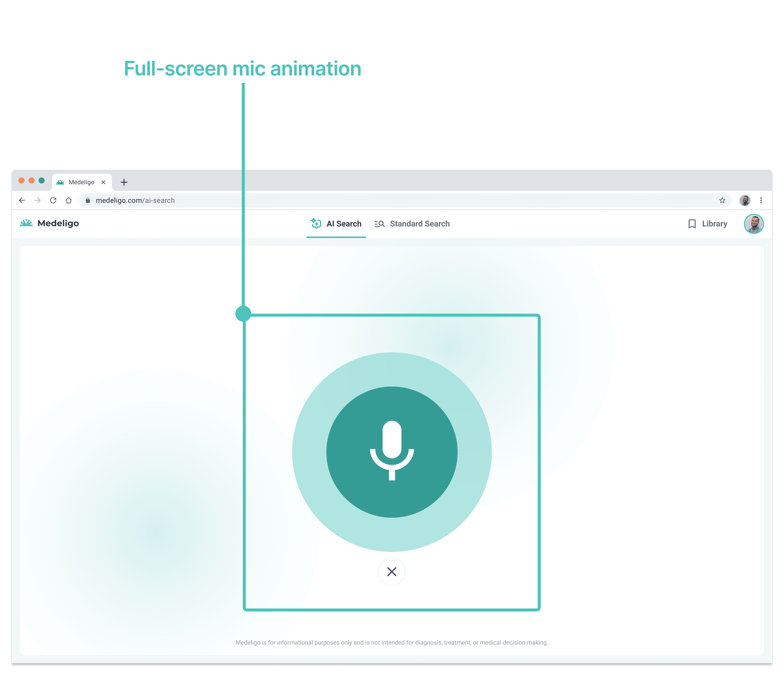Click the browser home icon
This screenshot has height=675, width=784.
click(x=69, y=200)
